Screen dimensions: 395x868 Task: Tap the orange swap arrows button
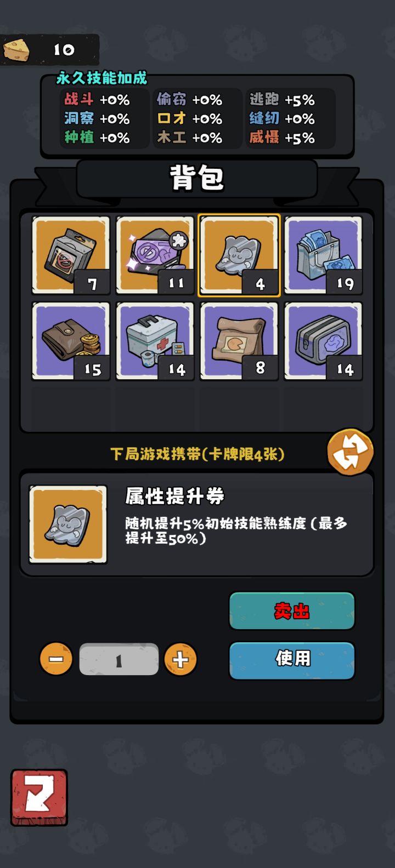[350, 452]
